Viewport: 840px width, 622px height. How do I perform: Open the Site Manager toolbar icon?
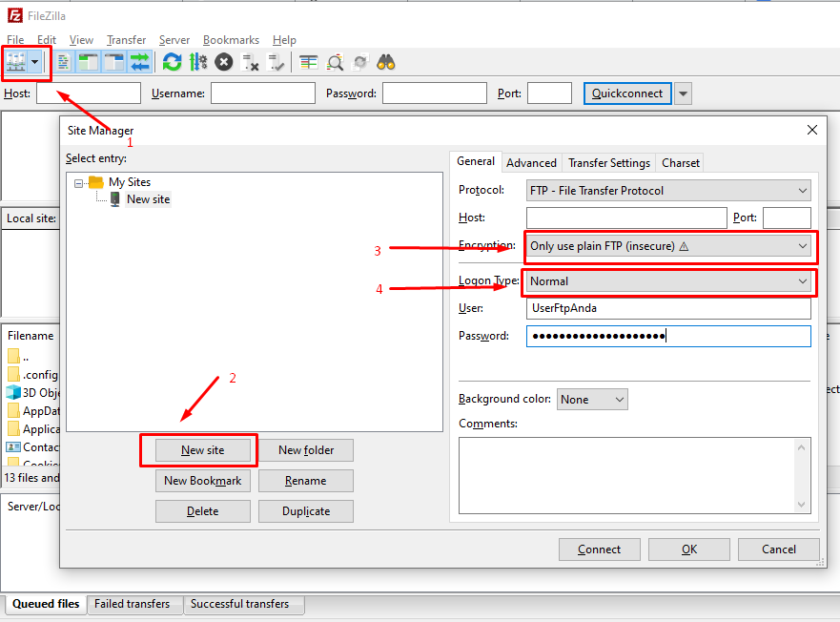click(15, 62)
